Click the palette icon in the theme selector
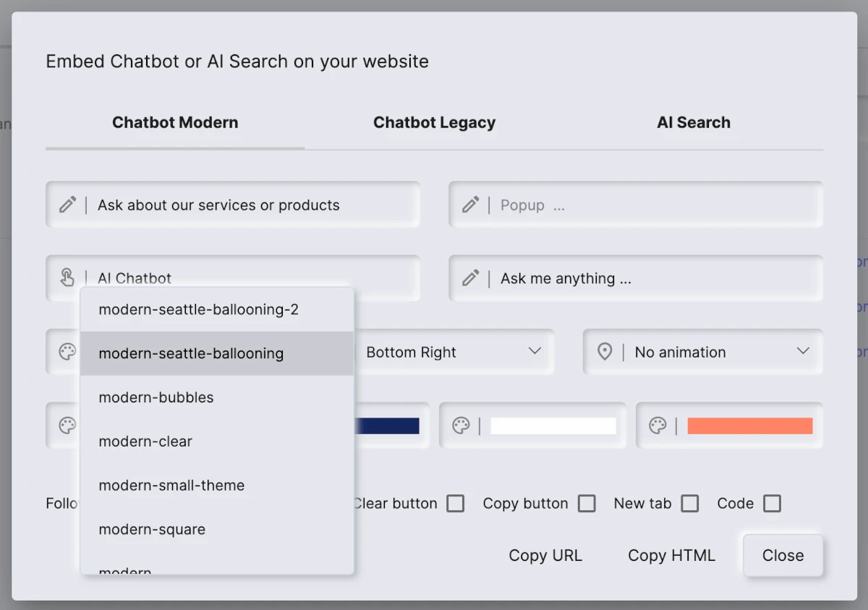The height and width of the screenshot is (610, 868). [67, 352]
